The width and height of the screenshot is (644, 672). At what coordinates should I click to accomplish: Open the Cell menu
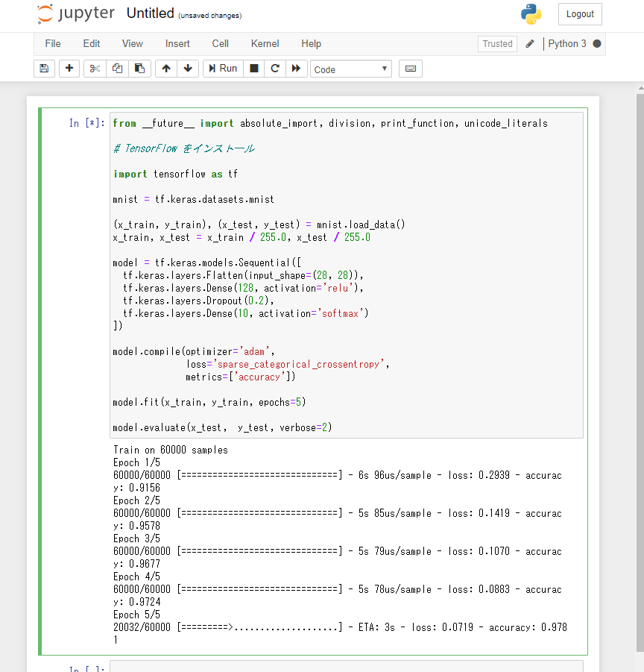[220, 43]
